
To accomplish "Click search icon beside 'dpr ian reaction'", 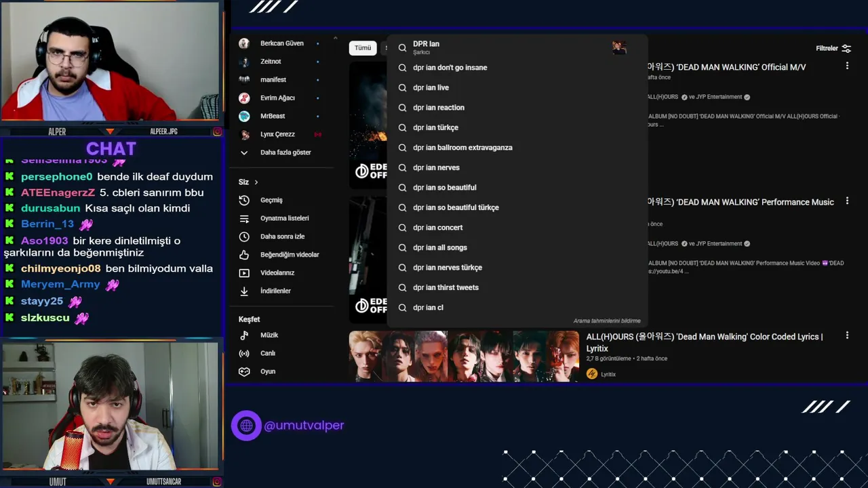I will point(402,108).
